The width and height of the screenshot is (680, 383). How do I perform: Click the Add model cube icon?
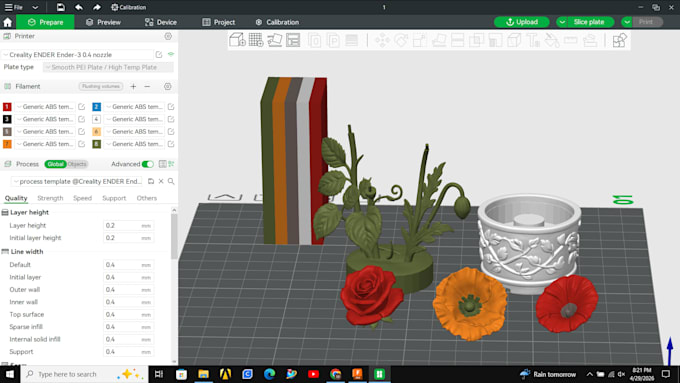[237, 40]
